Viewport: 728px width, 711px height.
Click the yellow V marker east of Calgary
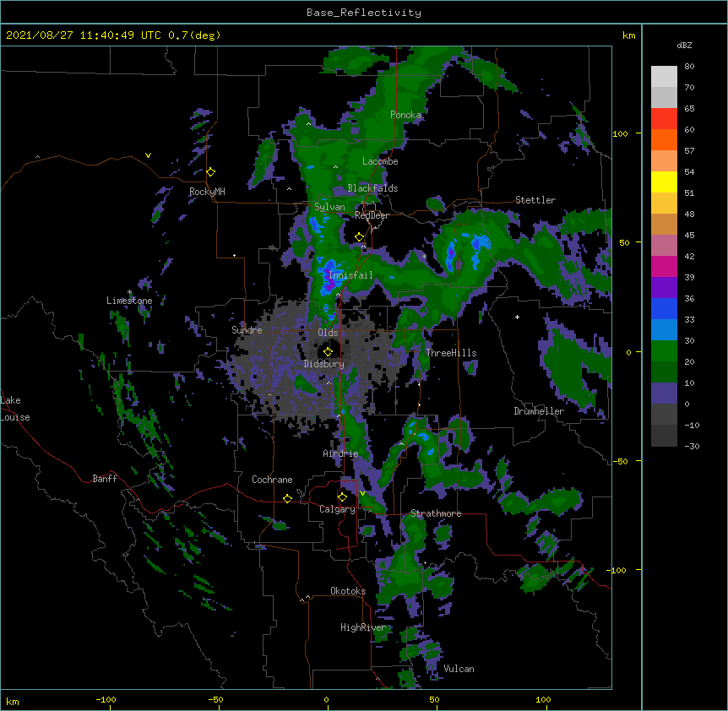point(362,493)
